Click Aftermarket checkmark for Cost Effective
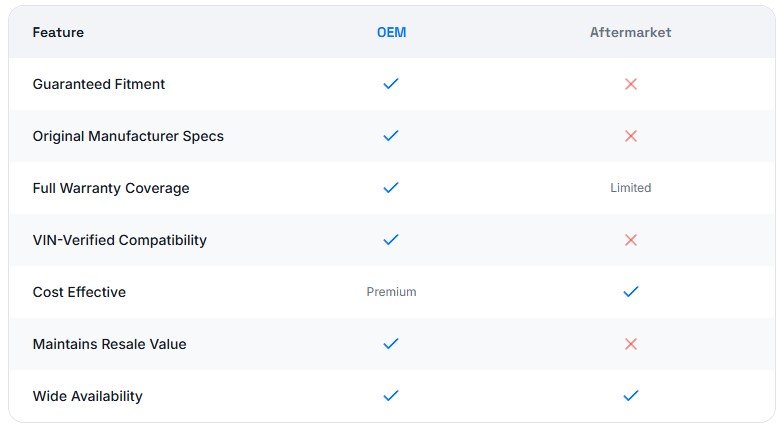 click(630, 292)
